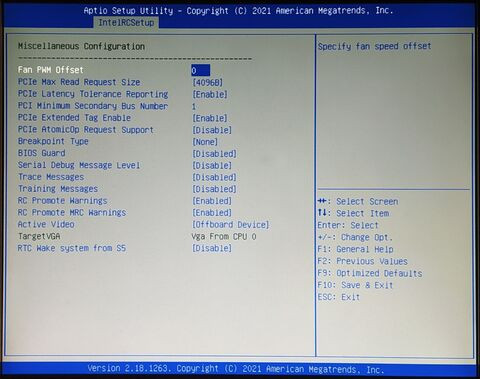
Task: Open Serial Debug Message Level [Disable] option
Action: point(212,165)
